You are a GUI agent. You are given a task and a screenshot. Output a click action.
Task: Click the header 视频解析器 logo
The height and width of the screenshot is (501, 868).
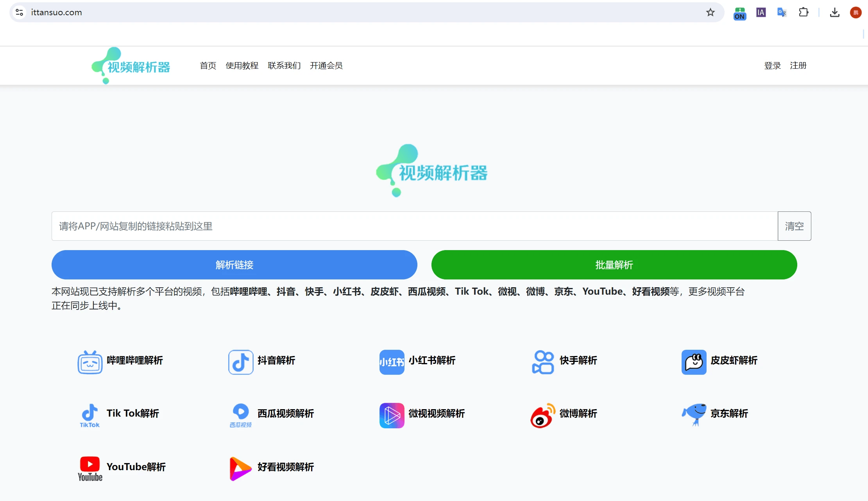point(131,66)
